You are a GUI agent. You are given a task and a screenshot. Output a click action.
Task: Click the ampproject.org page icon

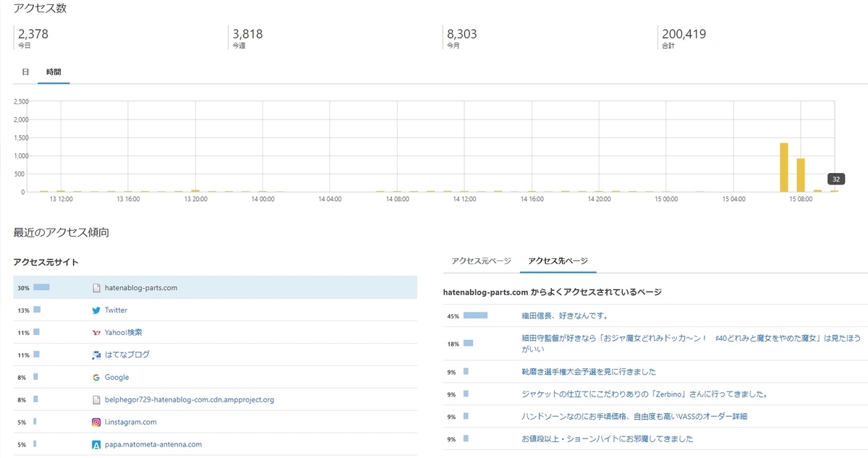click(x=96, y=400)
